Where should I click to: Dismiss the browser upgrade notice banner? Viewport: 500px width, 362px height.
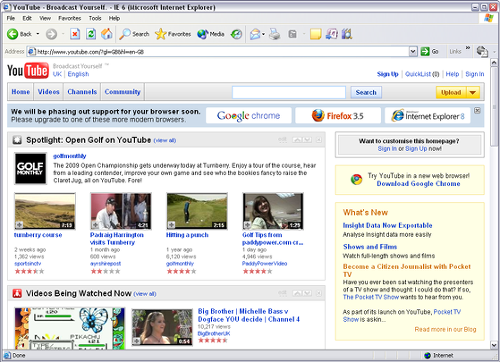click(x=477, y=110)
